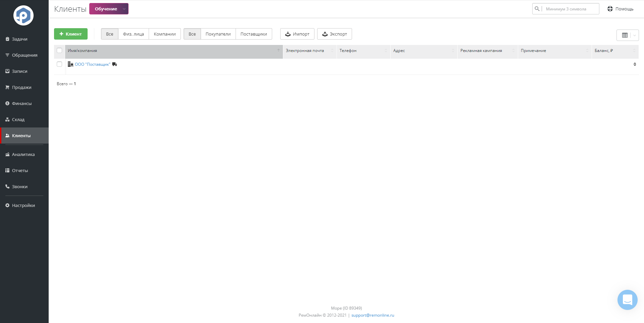This screenshot has height=323, width=644.
Task: Click the balance value 0
Action: (635, 64)
